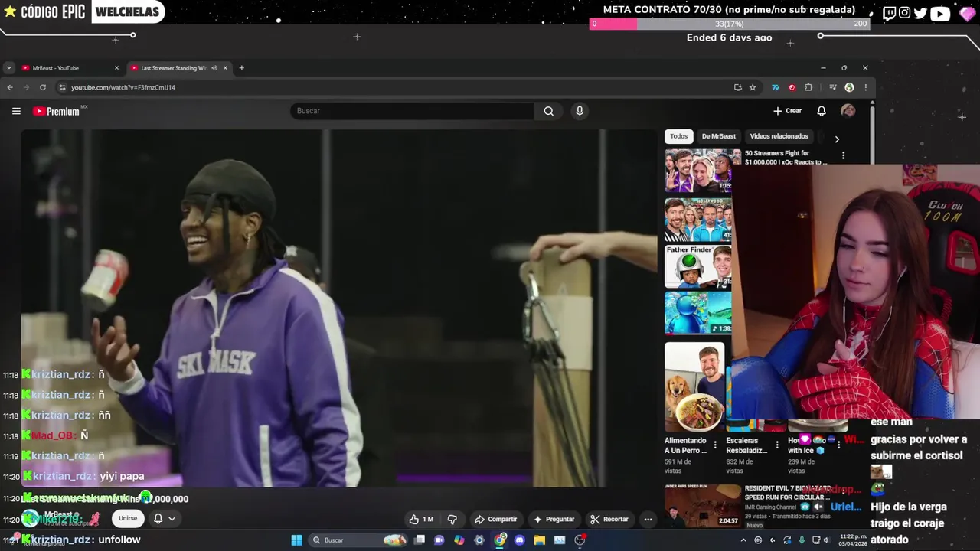Mute the Last Streamer Standing tab audio
The image size is (980, 551).
coord(214,68)
